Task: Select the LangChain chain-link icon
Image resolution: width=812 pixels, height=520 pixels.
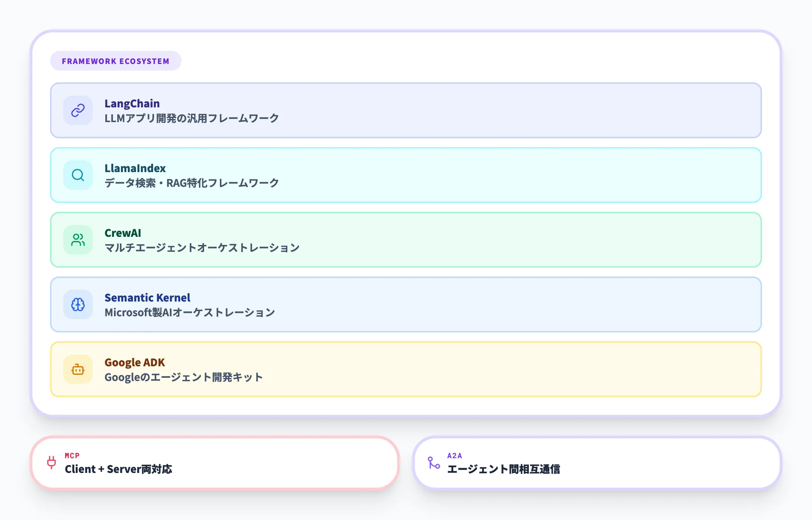Action: pyautogui.click(x=78, y=110)
